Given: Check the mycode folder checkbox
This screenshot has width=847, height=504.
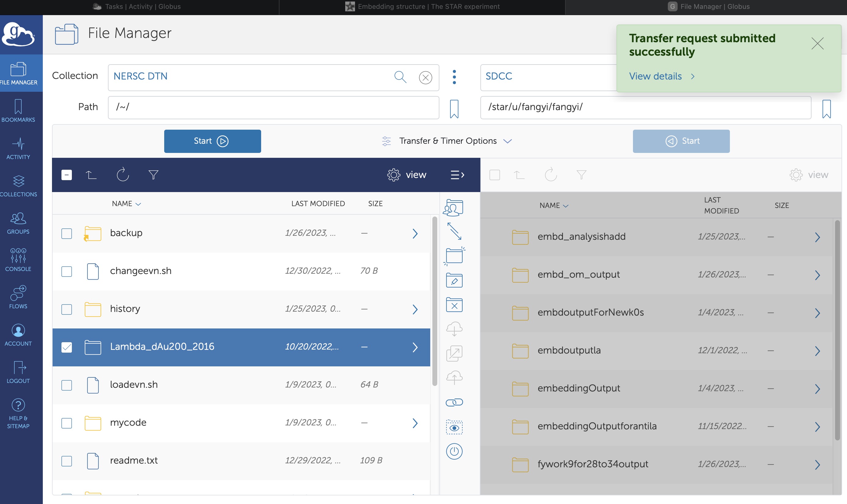Looking at the screenshot, I should 67,423.
